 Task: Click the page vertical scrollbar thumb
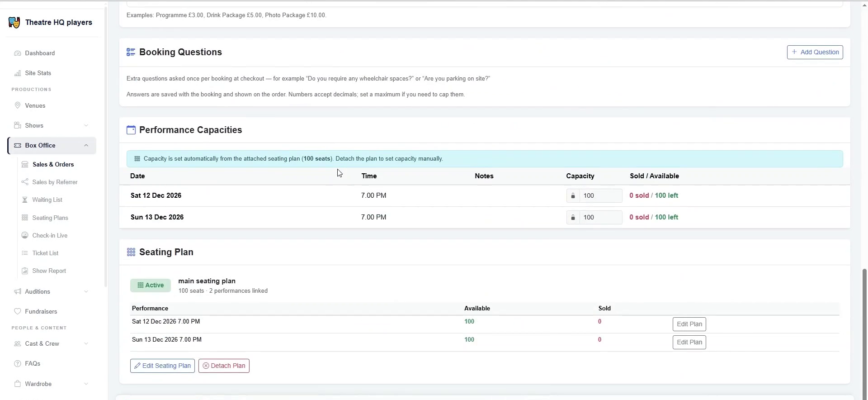click(x=865, y=334)
